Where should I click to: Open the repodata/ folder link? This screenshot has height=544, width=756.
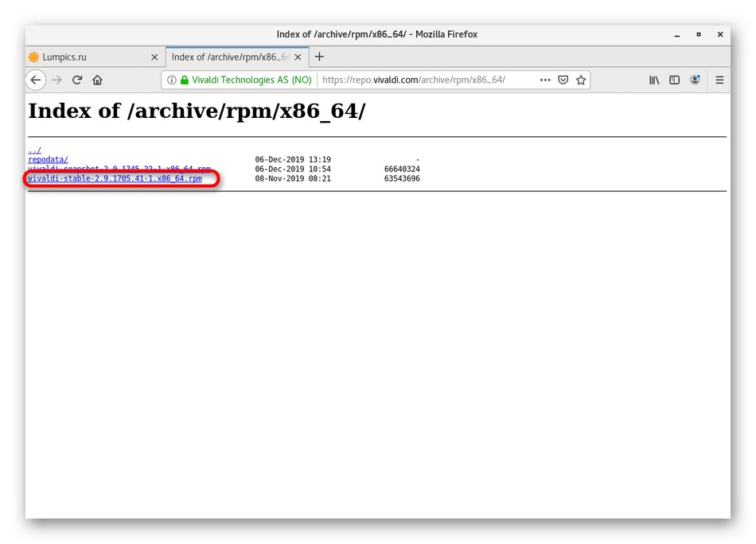49,159
